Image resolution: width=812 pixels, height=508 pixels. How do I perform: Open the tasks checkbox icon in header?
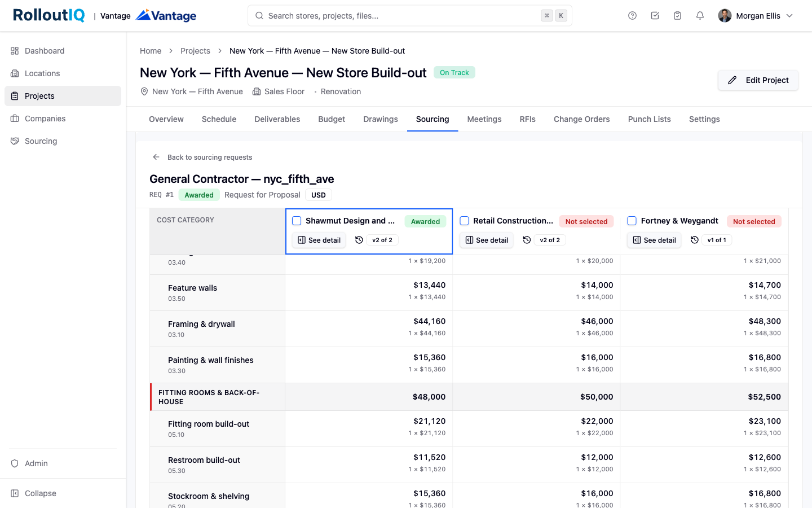[x=655, y=16]
